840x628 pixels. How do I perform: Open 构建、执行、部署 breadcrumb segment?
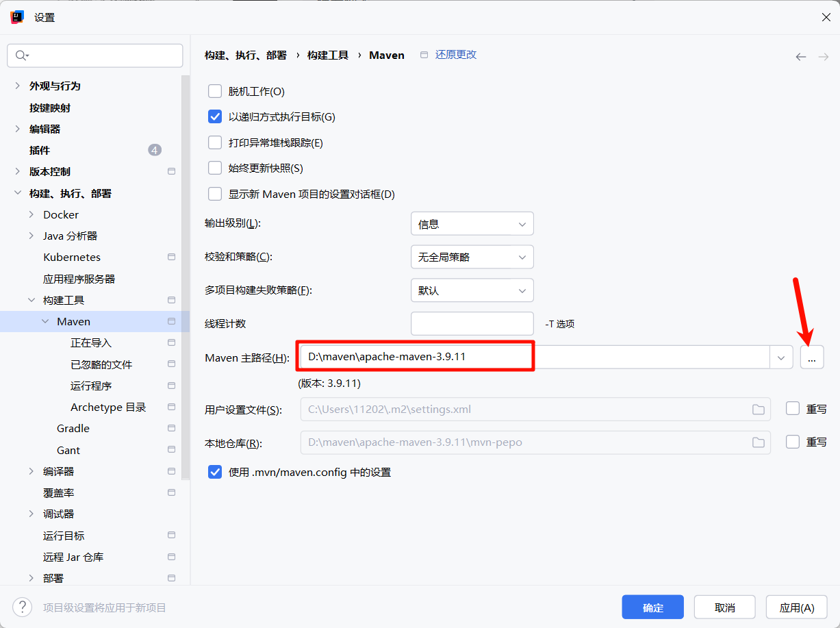pos(246,55)
